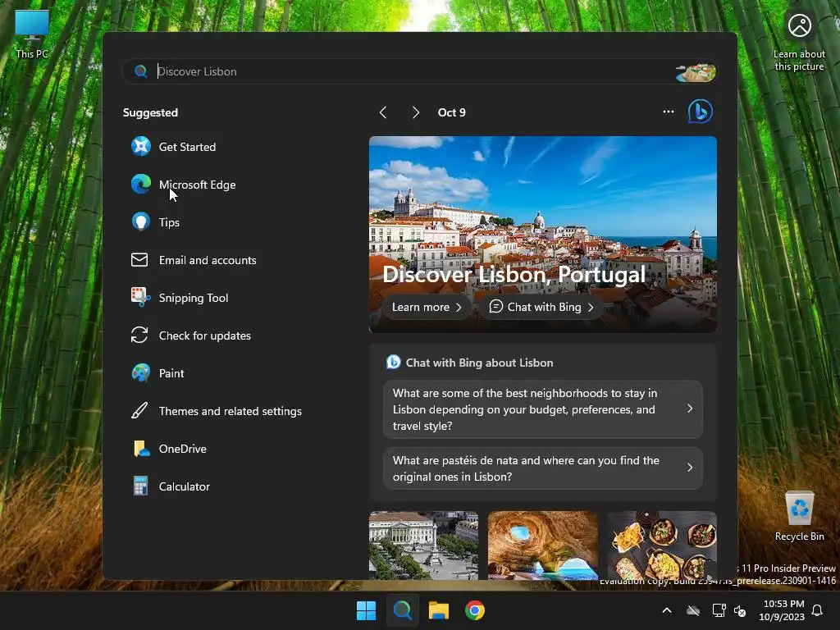Screen dimensions: 840x630
Task: Click the Suggested section heading
Action: (151, 112)
